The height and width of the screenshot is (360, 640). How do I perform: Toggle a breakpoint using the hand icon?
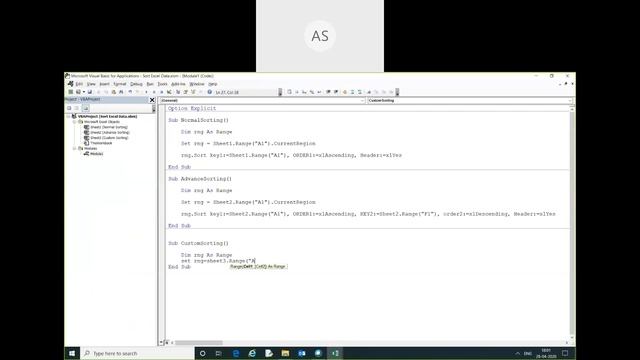[x=345, y=92]
